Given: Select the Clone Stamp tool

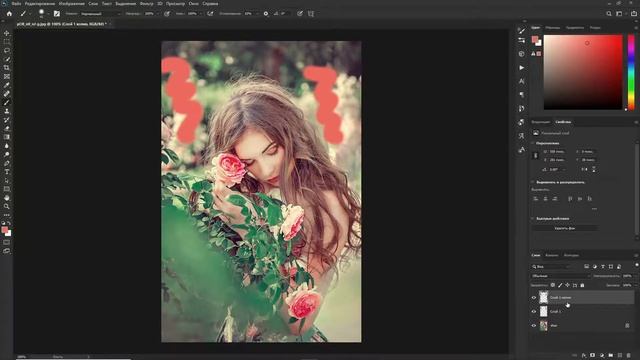Looking at the screenshot, I should click(x=7, y=111).
